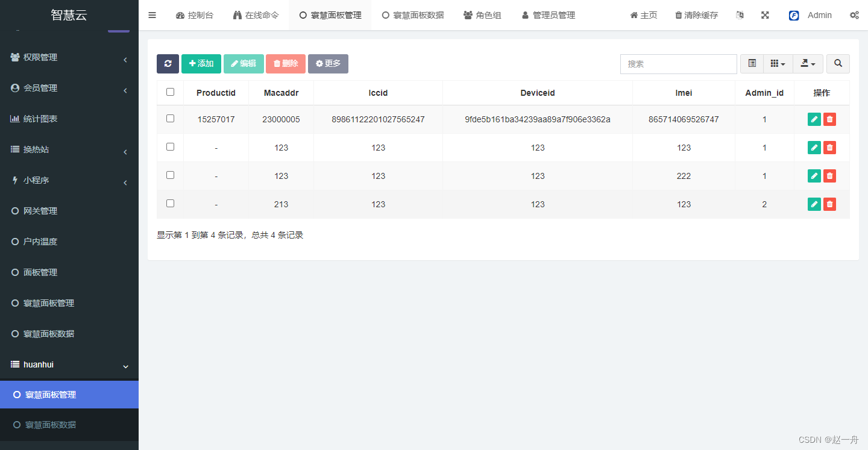Click the 搜索 search input field
The height and width of the screenshot is (450, 868).
pyautogui.click(x=679, y=64)
